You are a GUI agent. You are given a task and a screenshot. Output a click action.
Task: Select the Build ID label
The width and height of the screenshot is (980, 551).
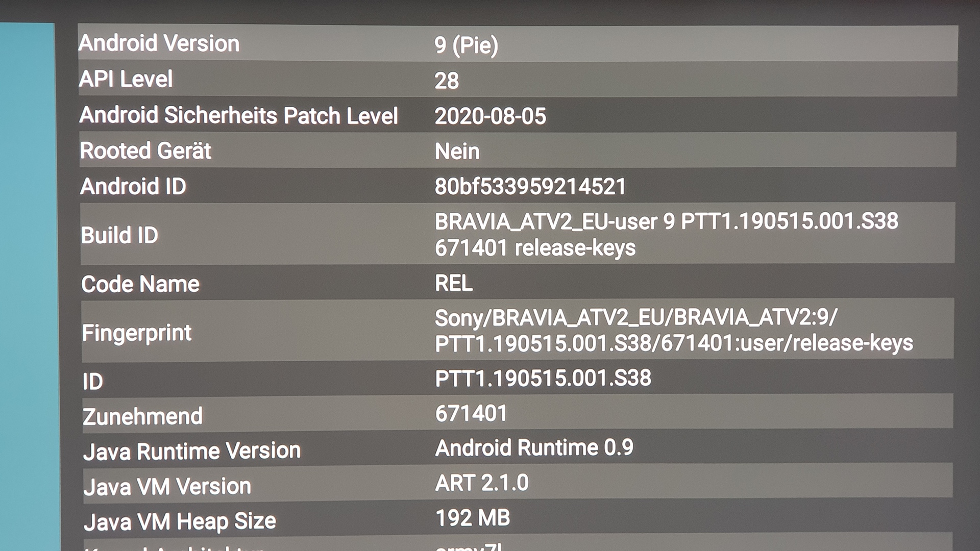coord(119,235)
